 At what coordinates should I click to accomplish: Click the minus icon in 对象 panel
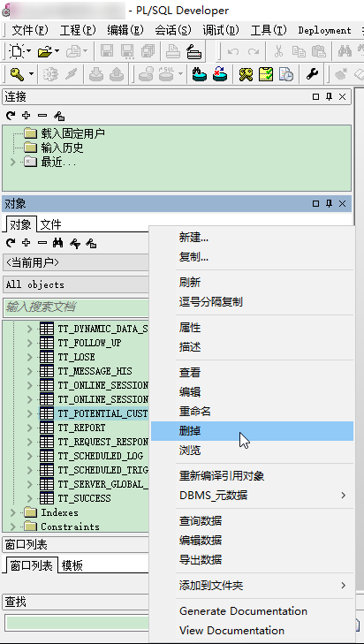click(x=42, y=243)
